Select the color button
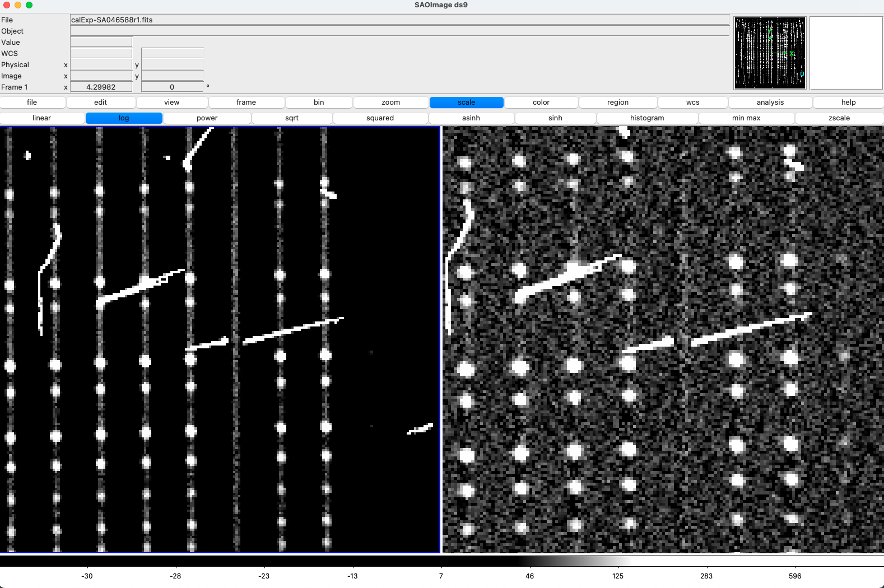884x588 pixels. [x=541, y=102]
